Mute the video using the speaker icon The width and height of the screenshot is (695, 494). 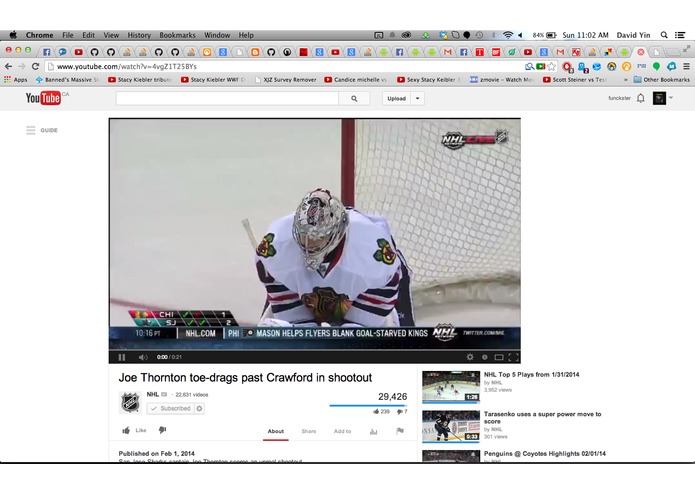click(143, 357)
